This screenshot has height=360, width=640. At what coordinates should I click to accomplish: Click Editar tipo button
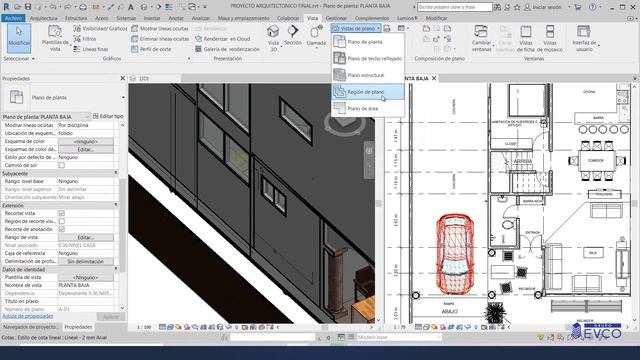[108, 116]
